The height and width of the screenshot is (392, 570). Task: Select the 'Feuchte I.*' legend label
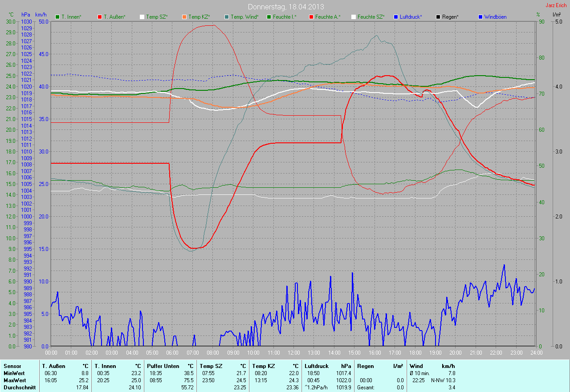285,17
